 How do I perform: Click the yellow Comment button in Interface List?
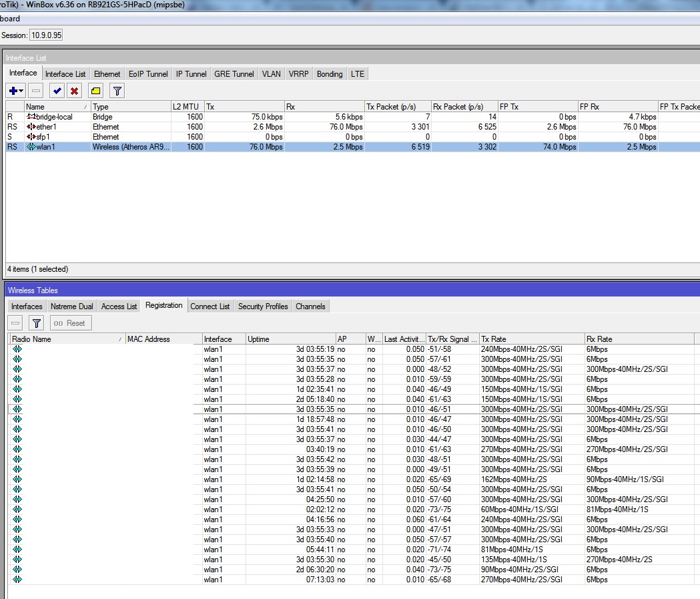point(95,91)
